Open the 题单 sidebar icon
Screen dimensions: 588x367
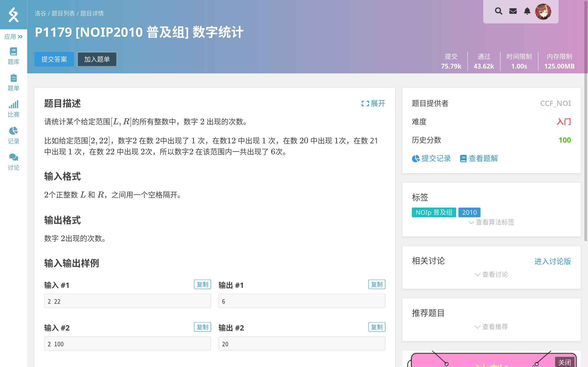coord(13,82)
